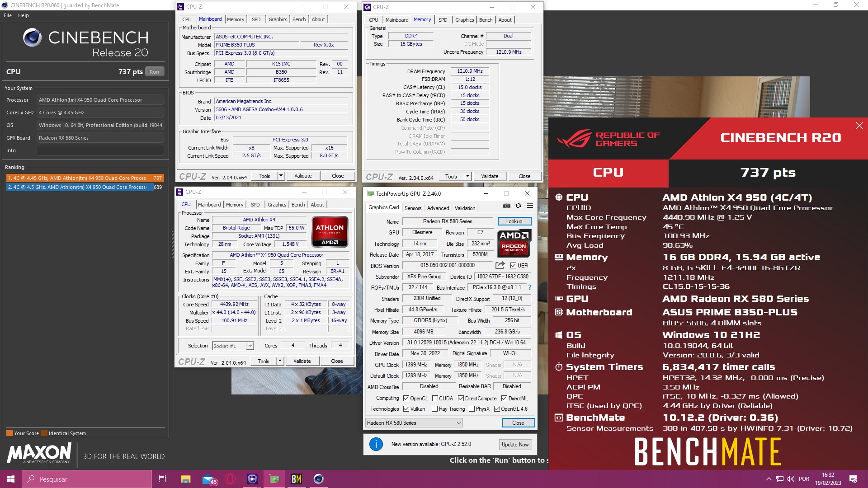Toggle the OpenCL checkbox

click(406, 399)
